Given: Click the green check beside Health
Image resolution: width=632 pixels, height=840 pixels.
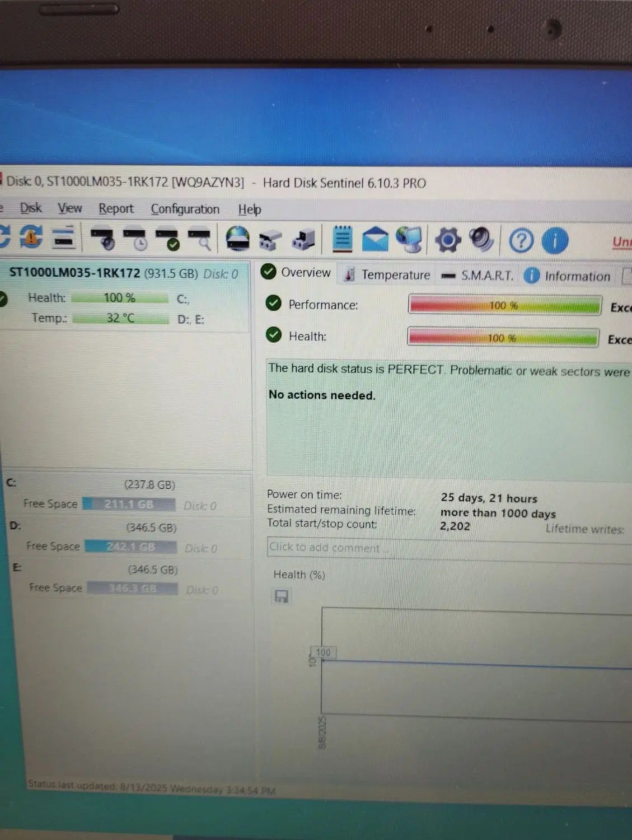Looking at the screenshot, I should click(273, 335).
